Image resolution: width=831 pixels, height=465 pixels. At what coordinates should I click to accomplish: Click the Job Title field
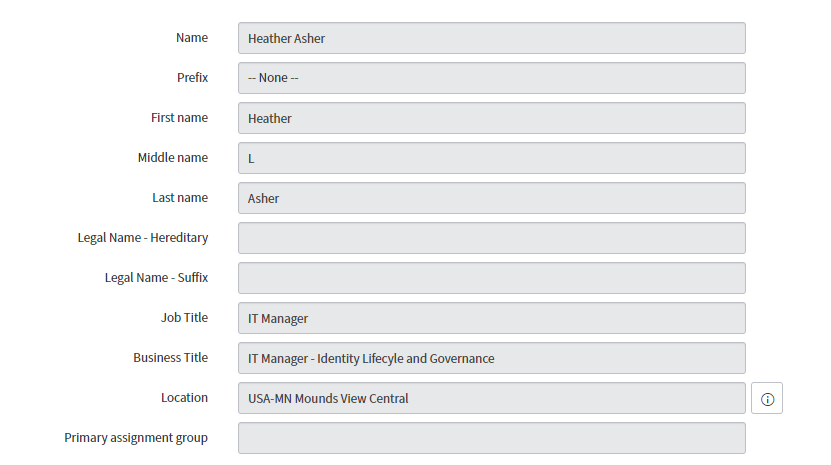point(491,318)
